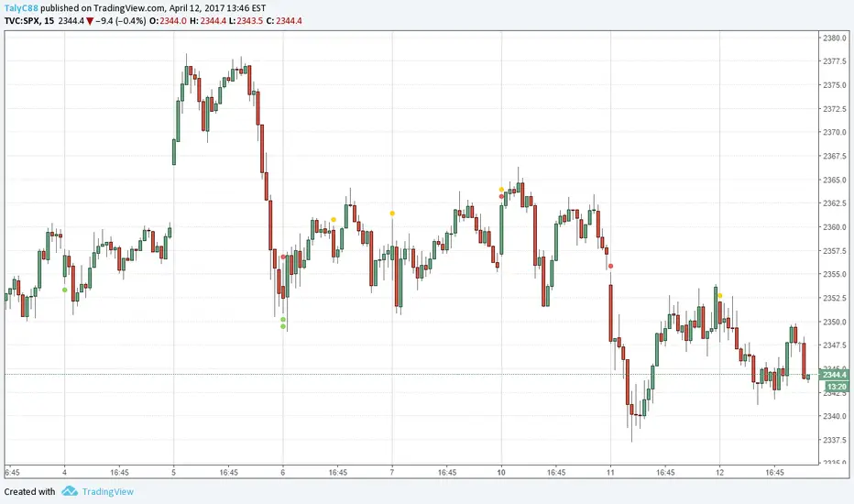Click the green current price tag 2344.4

tap(833, 375)
